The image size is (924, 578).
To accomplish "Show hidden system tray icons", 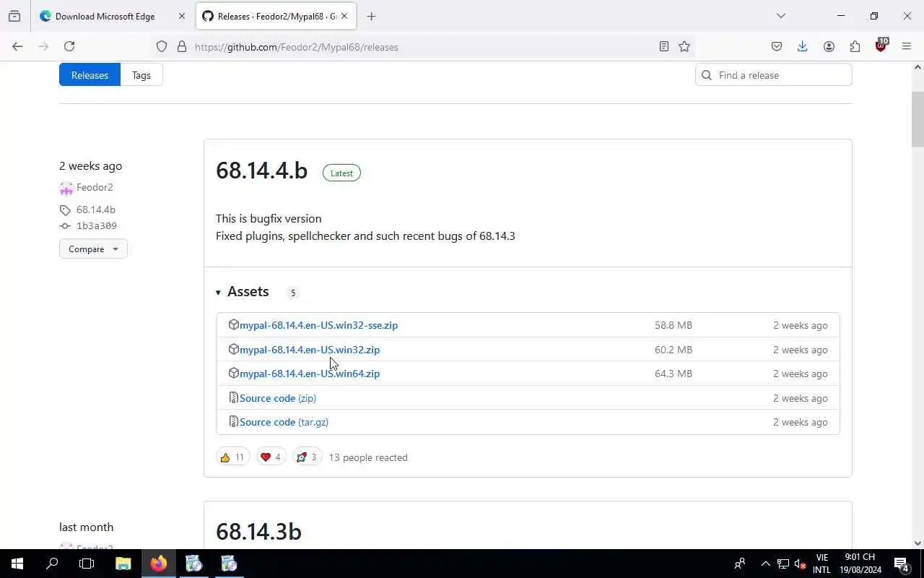I will 765,564.
